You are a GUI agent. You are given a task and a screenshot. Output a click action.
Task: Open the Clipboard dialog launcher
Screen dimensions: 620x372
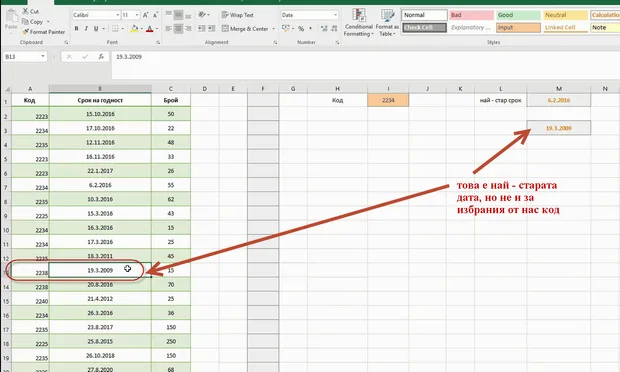click(66, 42)
